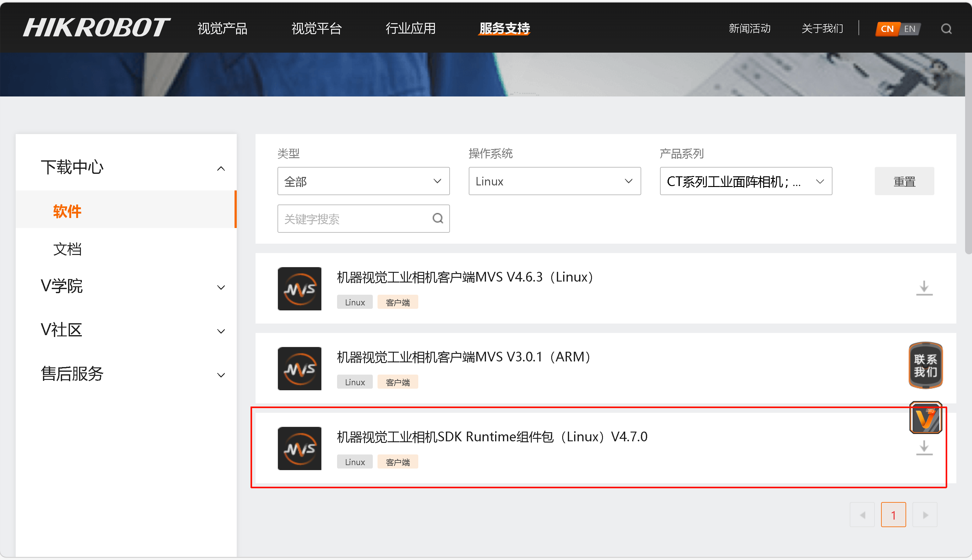Viewport: 972px width, 560px height.
Task: Download SDK Runtime V4.7.0 package
Action: click(924, 448)
